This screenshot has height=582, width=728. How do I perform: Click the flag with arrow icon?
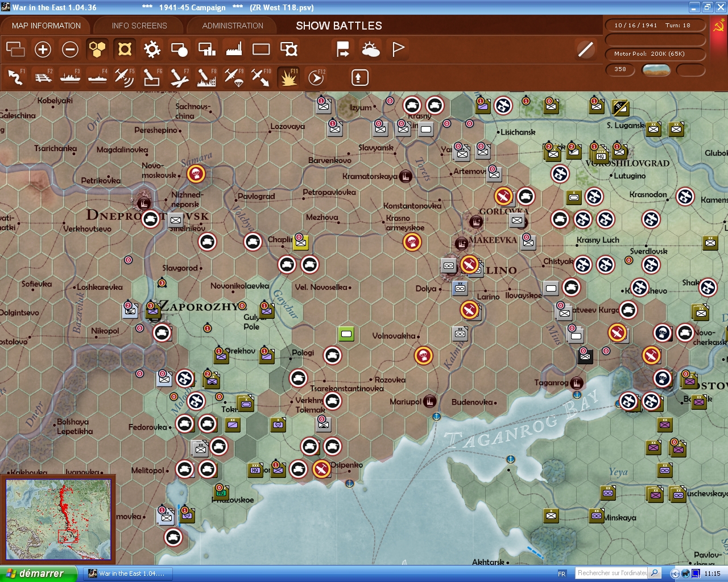[x=343, y=49]
